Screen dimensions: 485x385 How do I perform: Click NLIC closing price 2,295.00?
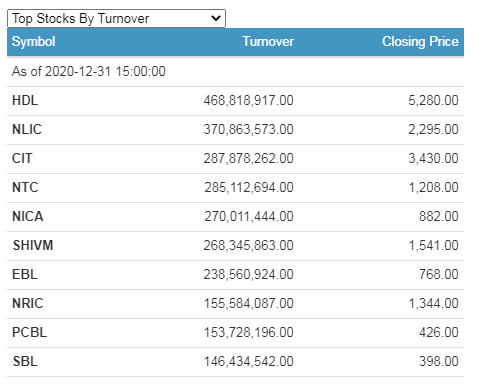pos(434,129)
